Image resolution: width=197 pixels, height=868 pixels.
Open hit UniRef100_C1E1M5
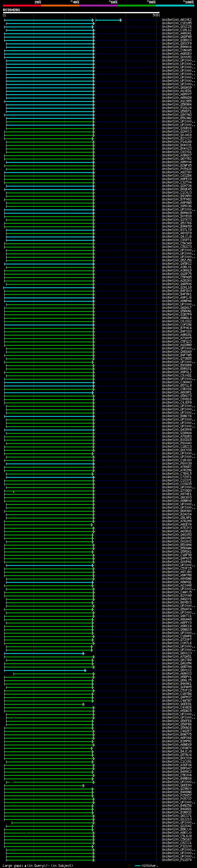[177, 23]
